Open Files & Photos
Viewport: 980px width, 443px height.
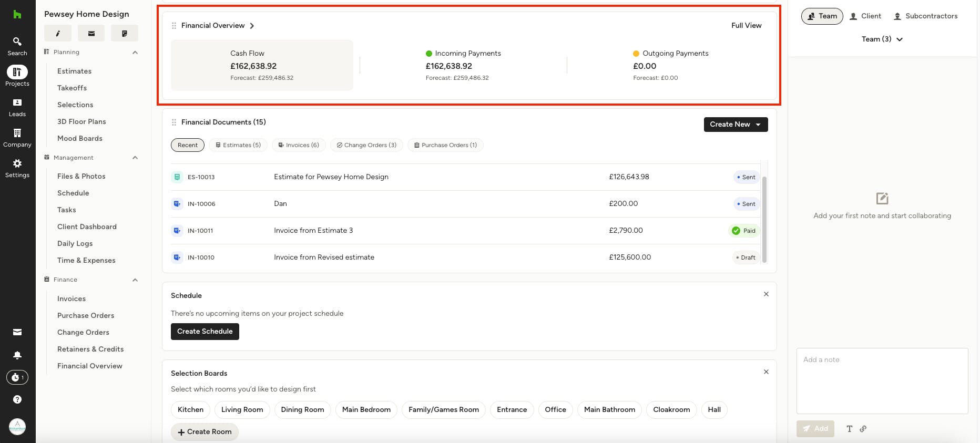81,176
